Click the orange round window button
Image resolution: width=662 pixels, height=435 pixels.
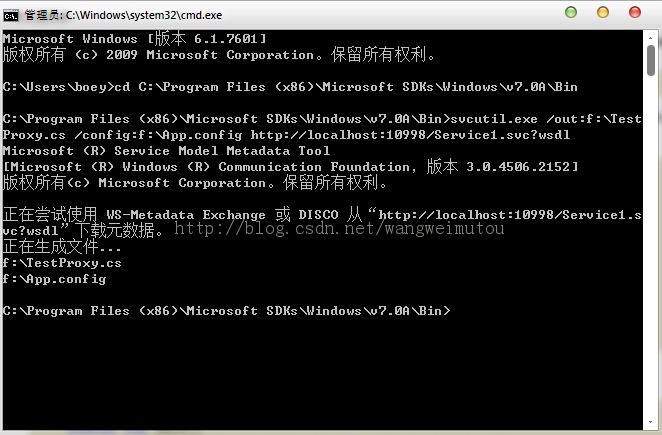point(603,12)
